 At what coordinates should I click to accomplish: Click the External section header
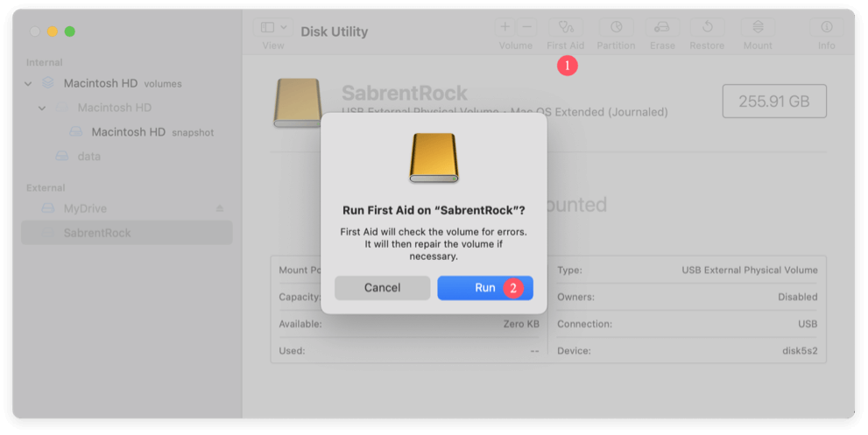click(46, 188)
